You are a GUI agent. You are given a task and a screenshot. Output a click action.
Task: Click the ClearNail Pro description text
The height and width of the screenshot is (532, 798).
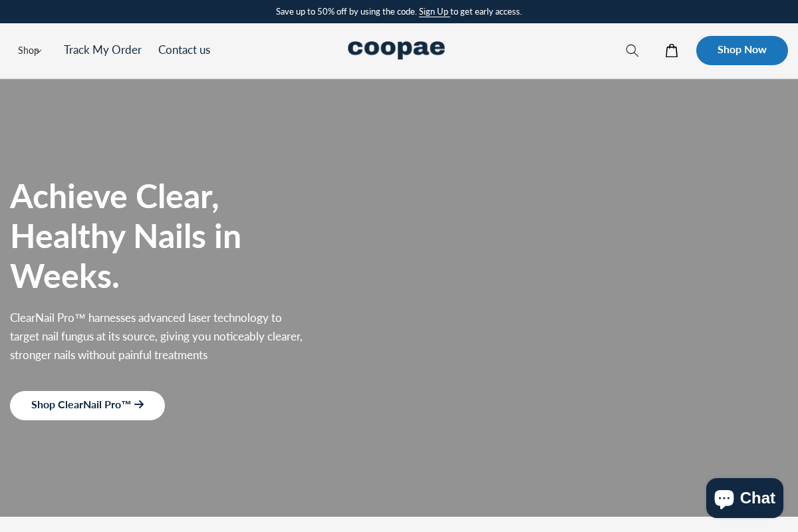(156, 336)
